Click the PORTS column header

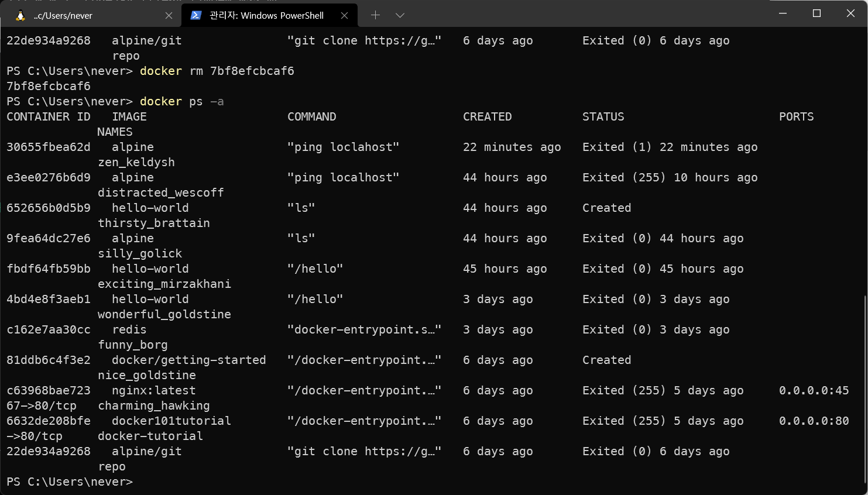pyautogui.click(x=797, y=116)
